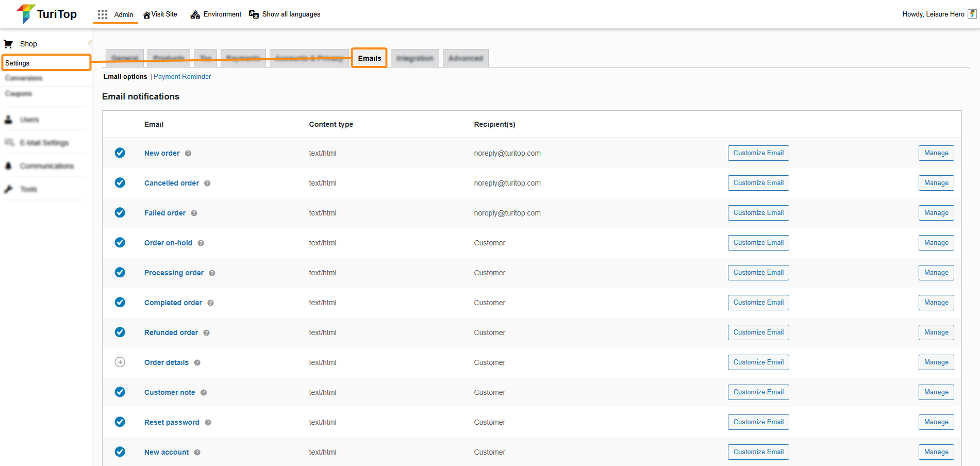Click the Visit Site house icon

[147, 15]
